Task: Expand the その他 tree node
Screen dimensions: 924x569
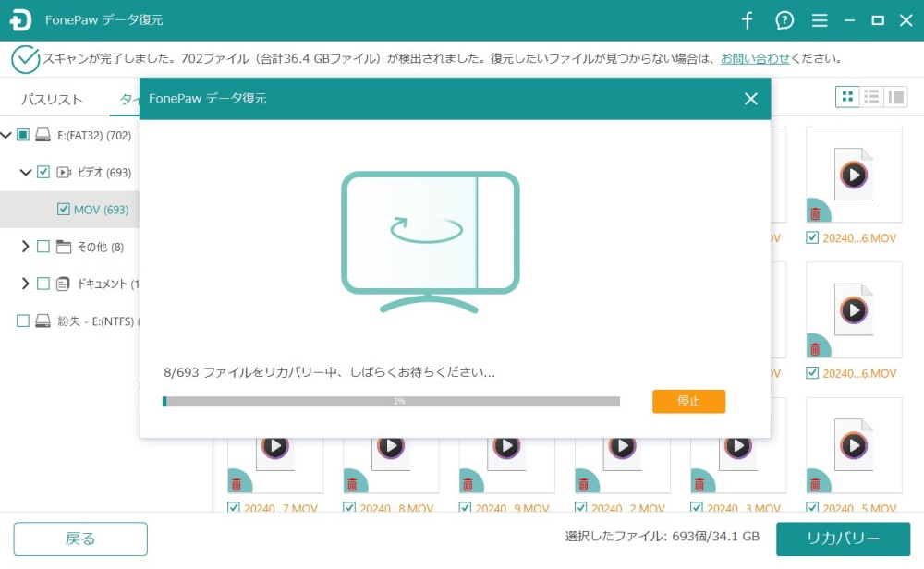Action: 25,247
